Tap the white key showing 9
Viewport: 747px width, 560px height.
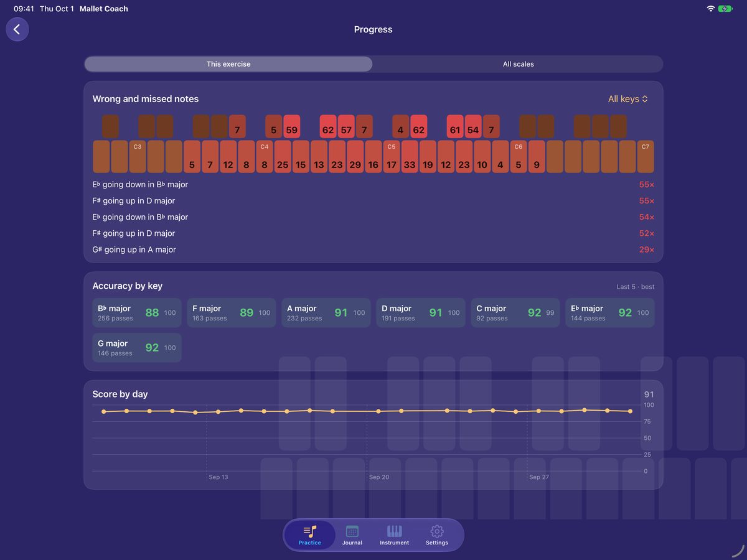coord(537,156)
